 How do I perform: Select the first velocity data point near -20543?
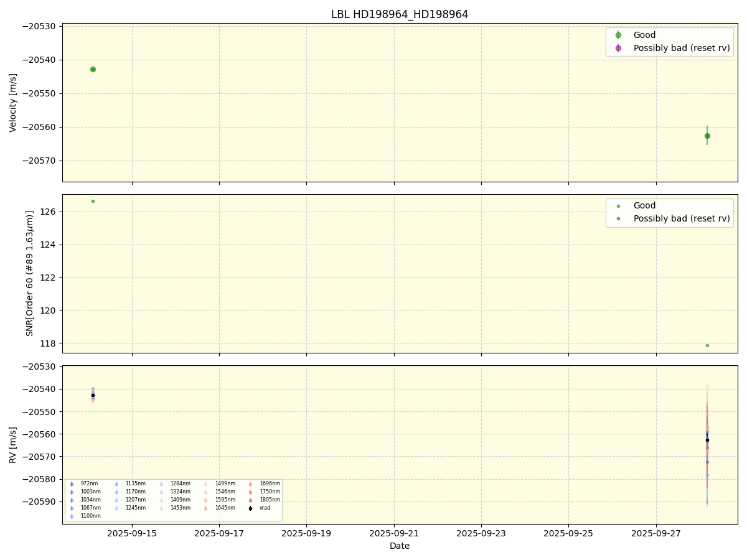93,69
